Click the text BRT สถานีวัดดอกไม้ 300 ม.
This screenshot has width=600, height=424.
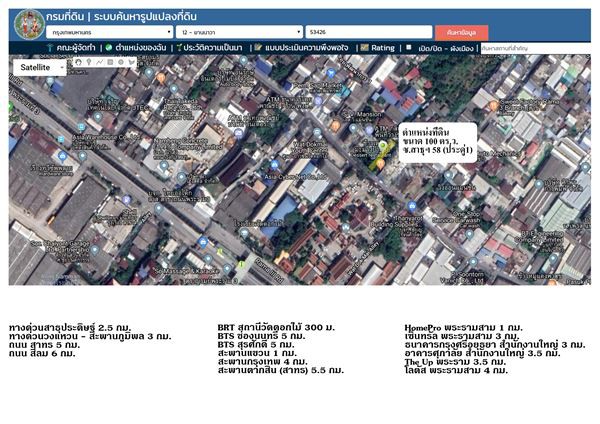276,327
